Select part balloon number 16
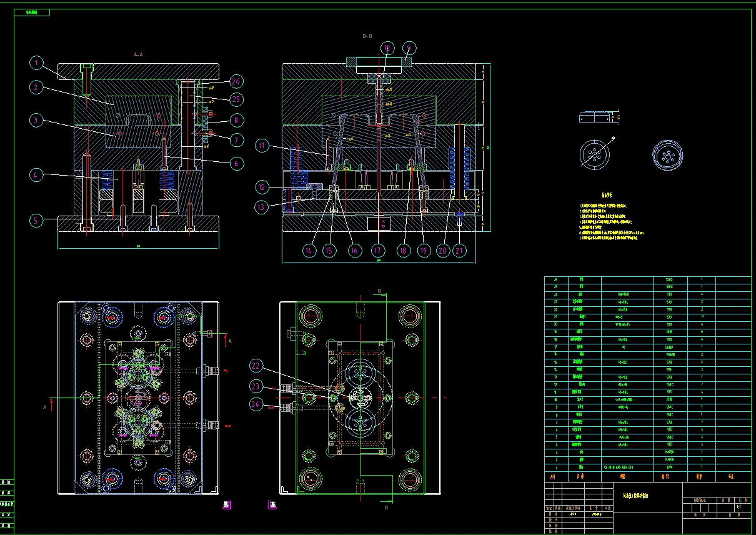Viewport: 756px width, 535px height. (354, 251)
